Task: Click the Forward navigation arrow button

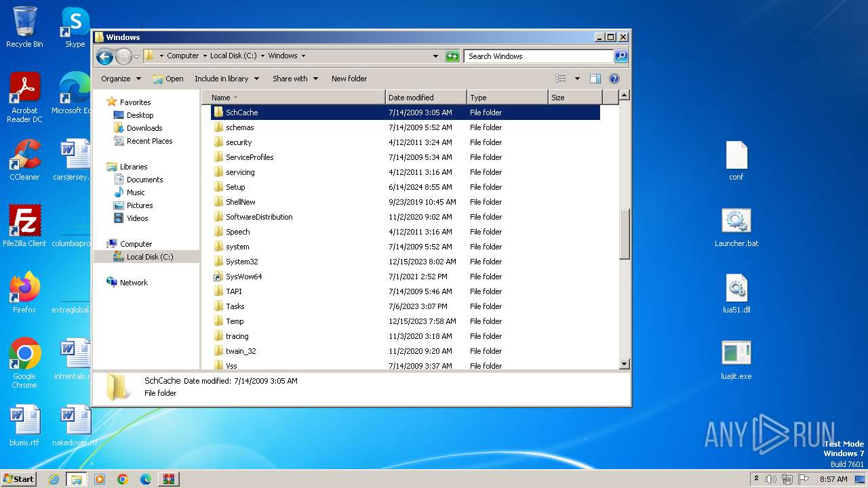Action: click(123, 56)
